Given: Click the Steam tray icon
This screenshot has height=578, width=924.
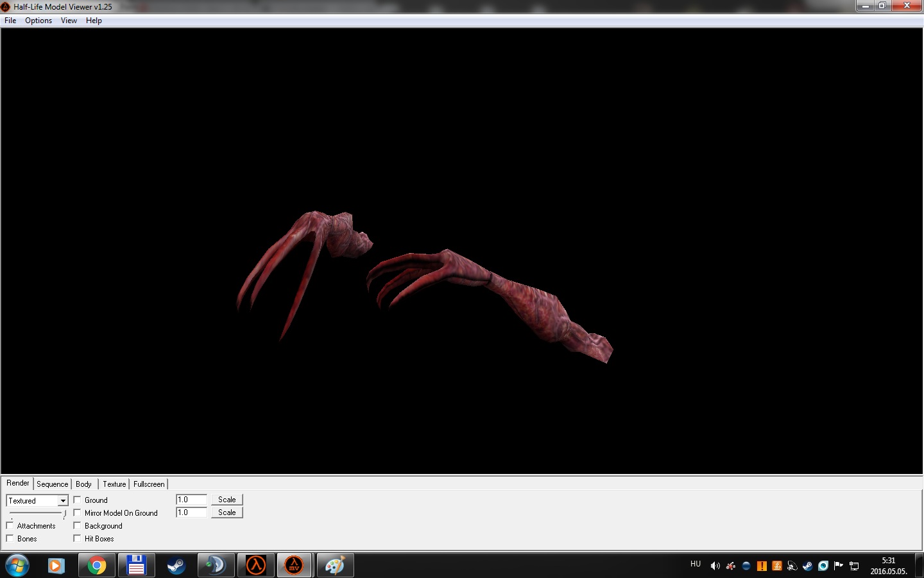Looking at the screenshot, I should [808, 566].
